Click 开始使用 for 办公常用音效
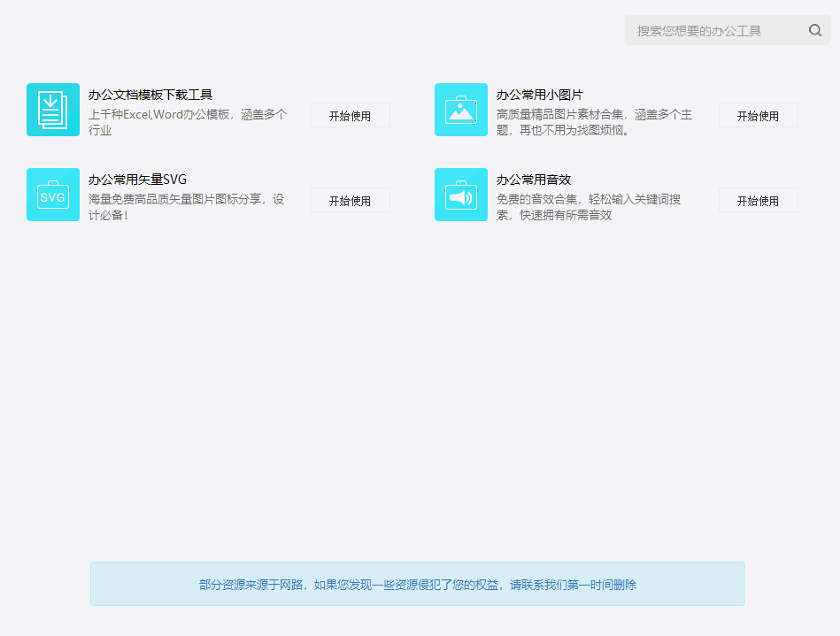 pyautogui.click(x=758, y=200)
